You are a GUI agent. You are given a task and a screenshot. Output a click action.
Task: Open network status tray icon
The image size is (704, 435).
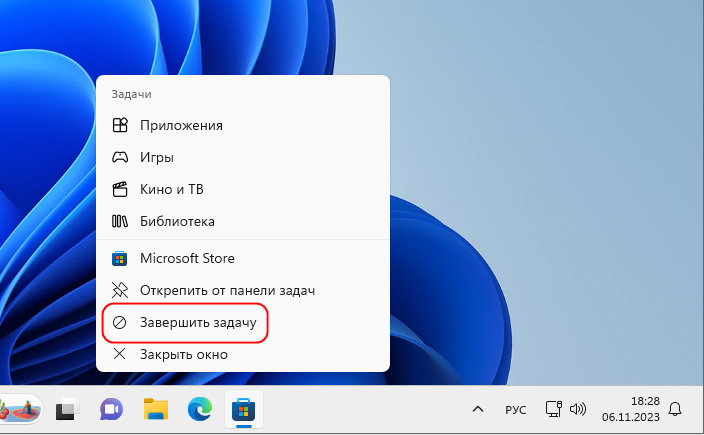click(x=554, y=409)
